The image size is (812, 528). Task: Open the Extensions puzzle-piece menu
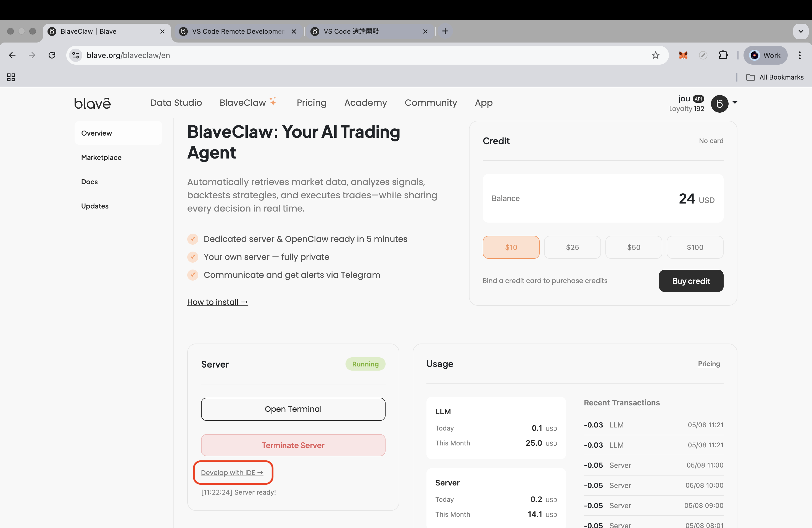723,55
